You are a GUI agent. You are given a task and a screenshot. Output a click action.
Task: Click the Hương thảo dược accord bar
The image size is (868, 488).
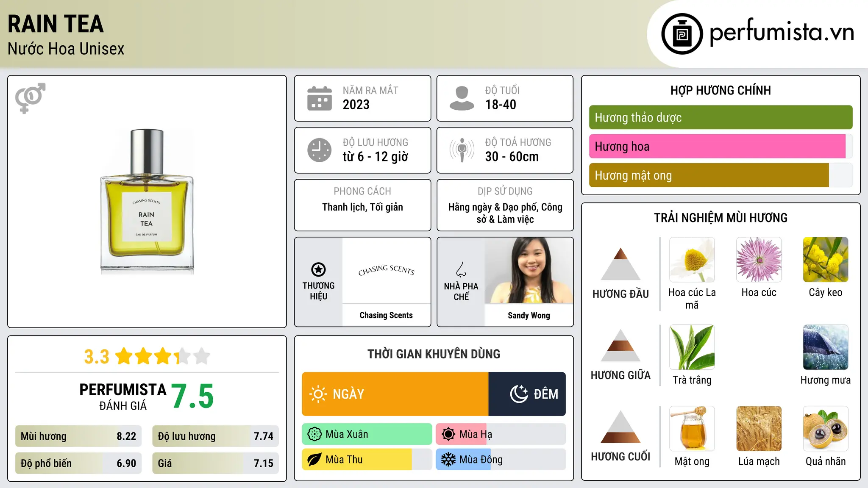point(721,117)
